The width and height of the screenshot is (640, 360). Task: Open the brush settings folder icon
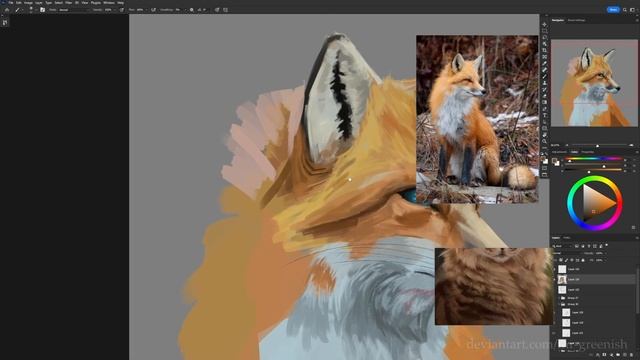coord(42,10)
